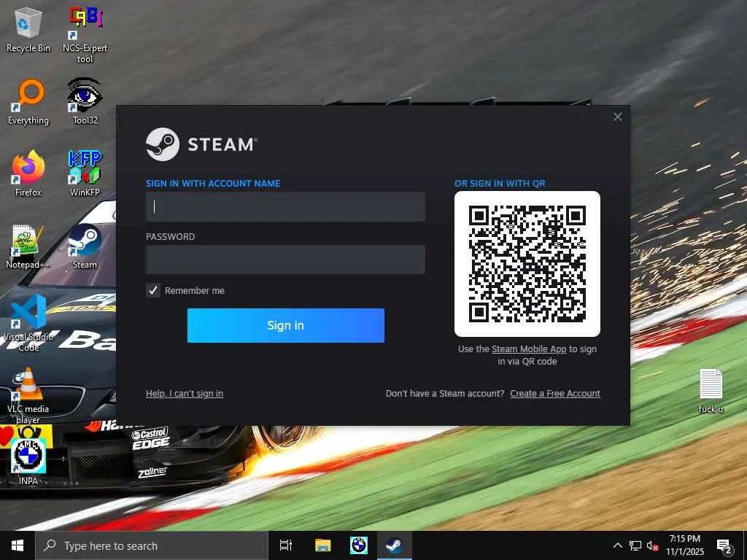
Task: Open Notepad++ desktop shortcut
Action: click(28, 246)
